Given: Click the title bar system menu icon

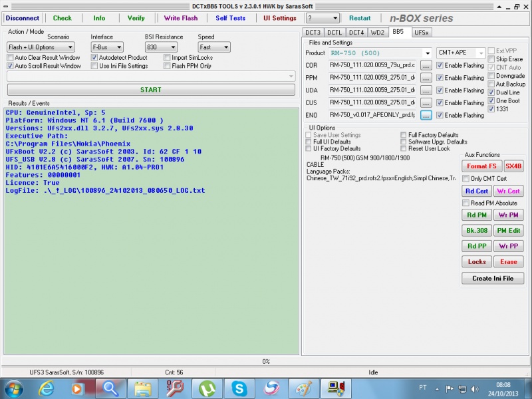Looking at the screenshot, I should pos(5,6).
